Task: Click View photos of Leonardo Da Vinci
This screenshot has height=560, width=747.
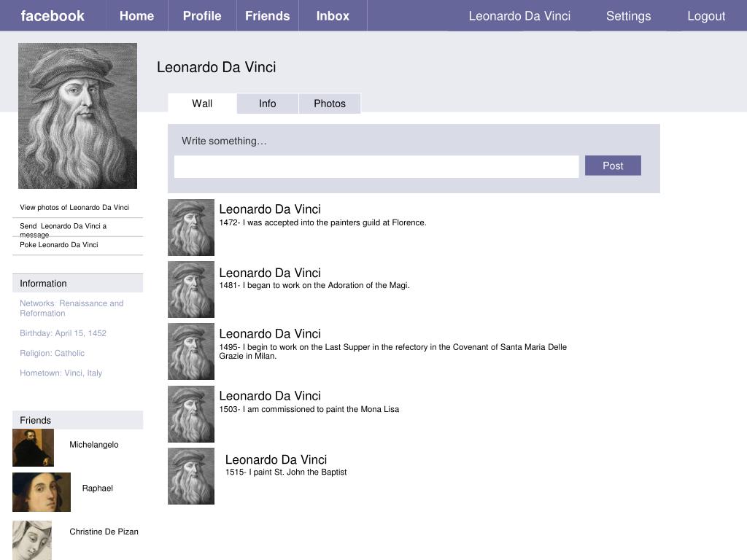Action: (x=74, y=207)
